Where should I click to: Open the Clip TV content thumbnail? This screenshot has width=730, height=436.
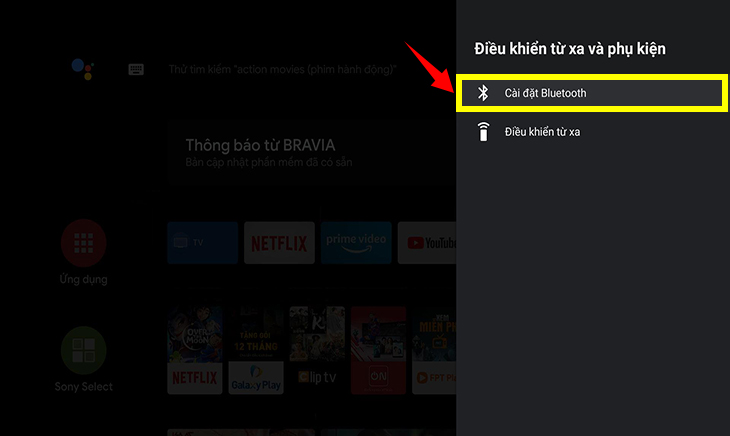pos(317,350)
